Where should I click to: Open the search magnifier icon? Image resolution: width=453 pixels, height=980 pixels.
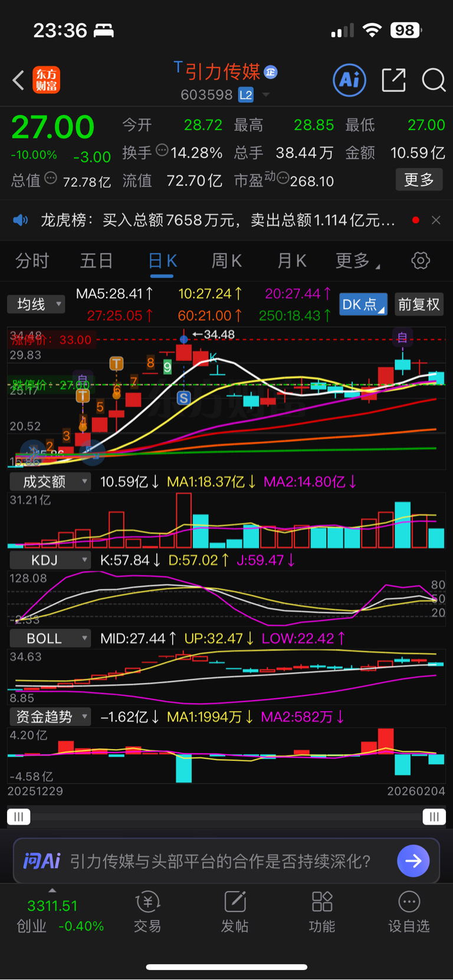coord(434,80)
